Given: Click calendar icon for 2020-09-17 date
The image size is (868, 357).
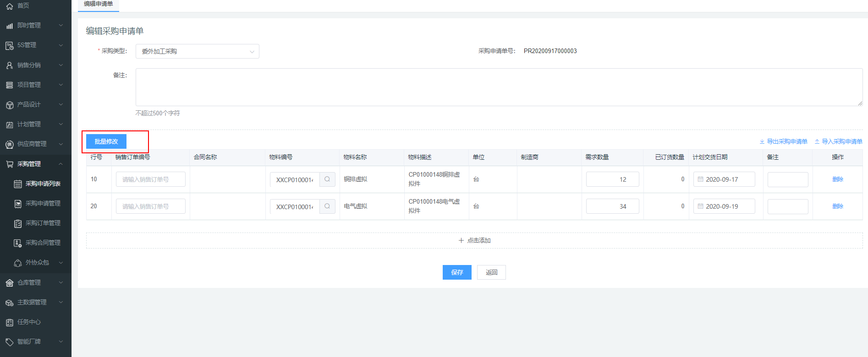Looking at the screenshot, I should [x=700, y=179].
